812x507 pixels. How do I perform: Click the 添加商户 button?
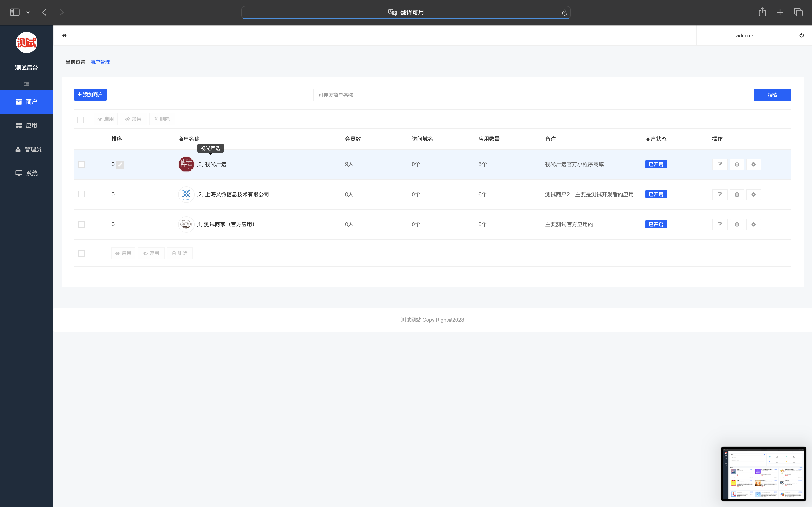(90, 95)
